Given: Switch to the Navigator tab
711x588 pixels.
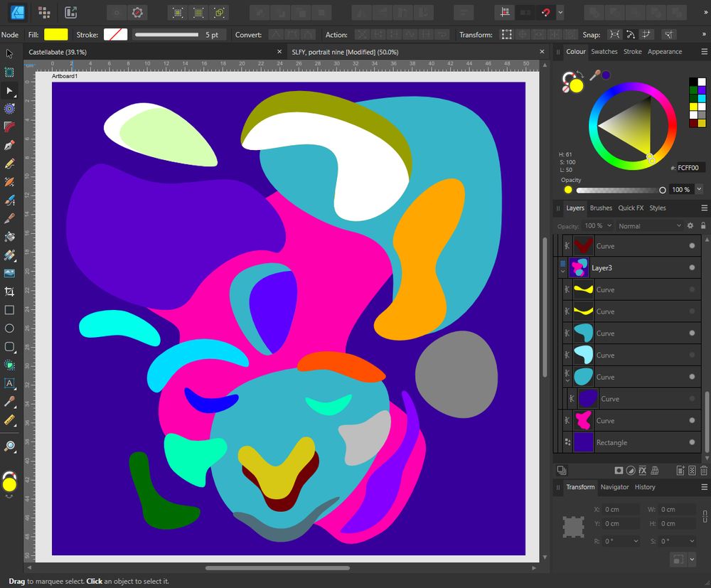Looking at the screenshot, I should [x=614, y=487].
